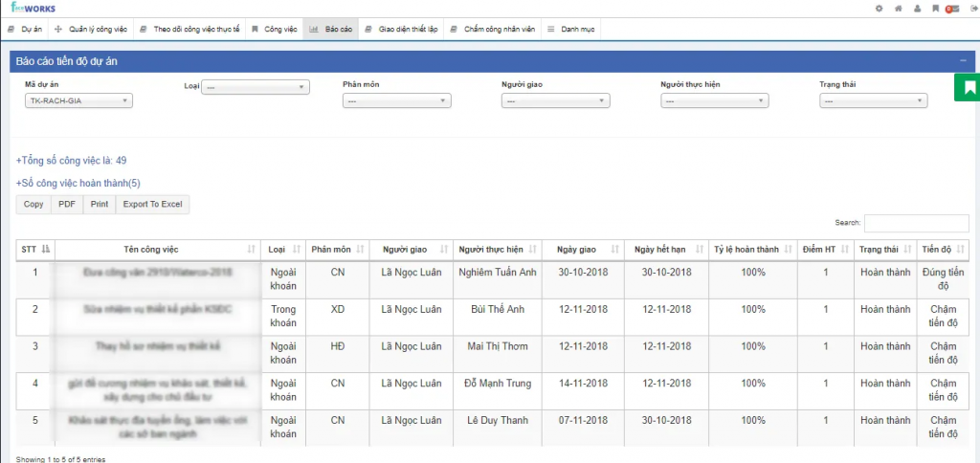Screen dimensions: 980x463
Task: Sort by Ngày giao column arrows
Action: (x=615, y=250)
